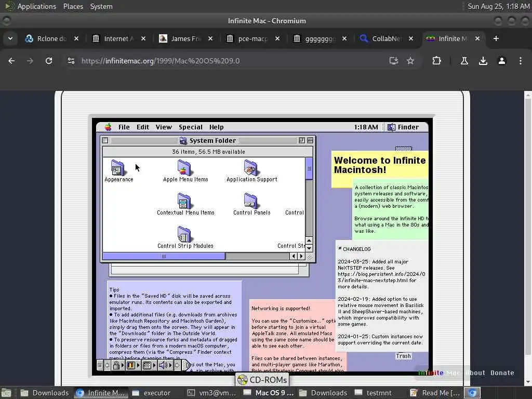Click the Control Strip close box
The width and height of the screenshot is (532, 399).
[100, 365]
